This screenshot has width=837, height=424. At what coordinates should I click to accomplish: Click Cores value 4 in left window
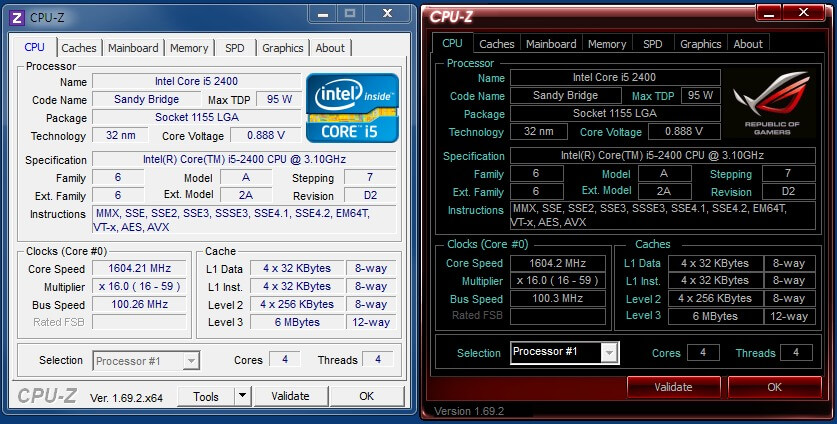[285, 359]
